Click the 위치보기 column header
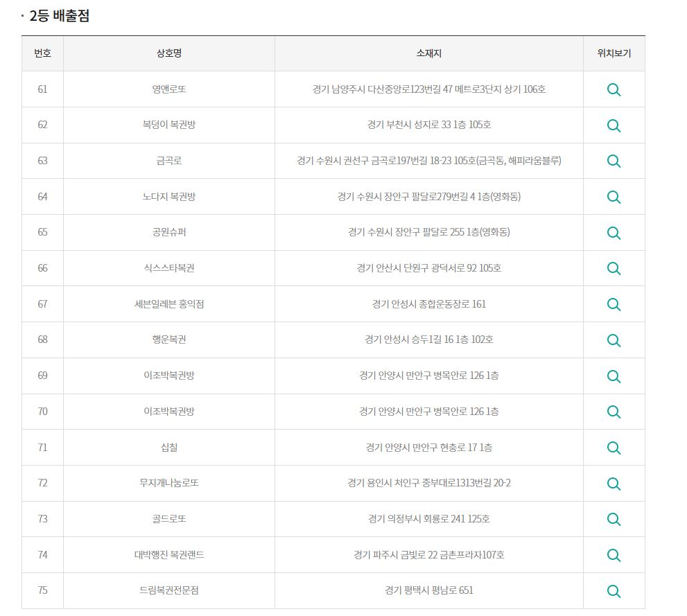Image resolution: width=687 pixels, height=616 pixels. point(614,53)
